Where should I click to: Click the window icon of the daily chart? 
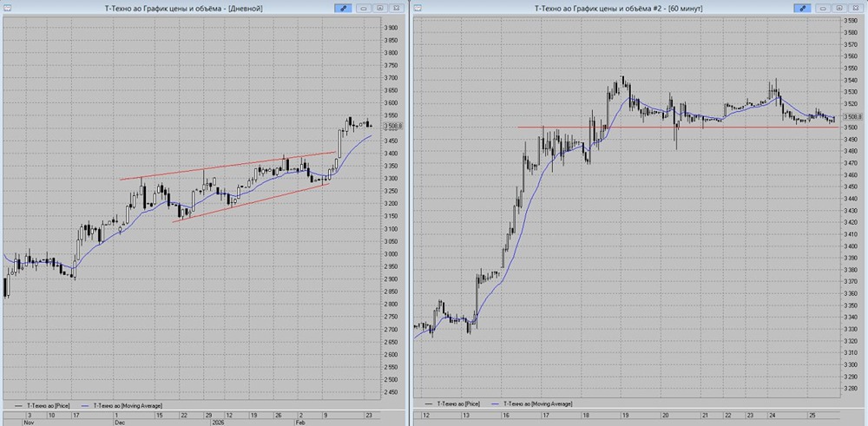coord(7,7)
